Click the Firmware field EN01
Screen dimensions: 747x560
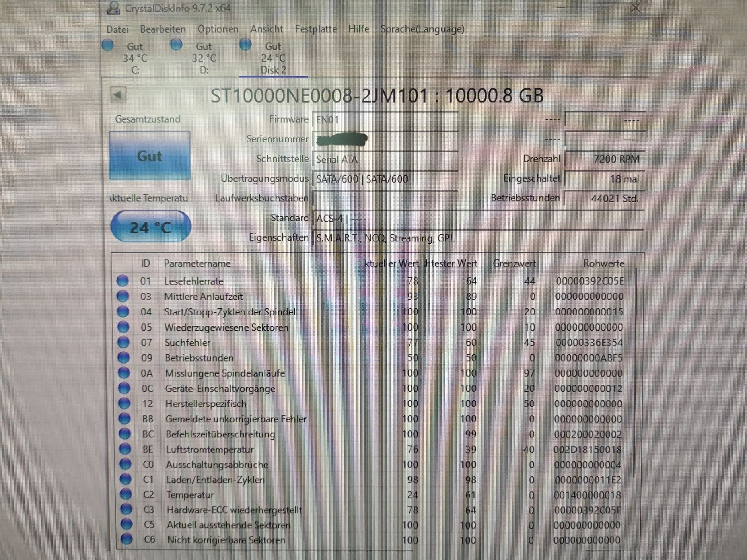pyautogui.click(x=385, y=120)
